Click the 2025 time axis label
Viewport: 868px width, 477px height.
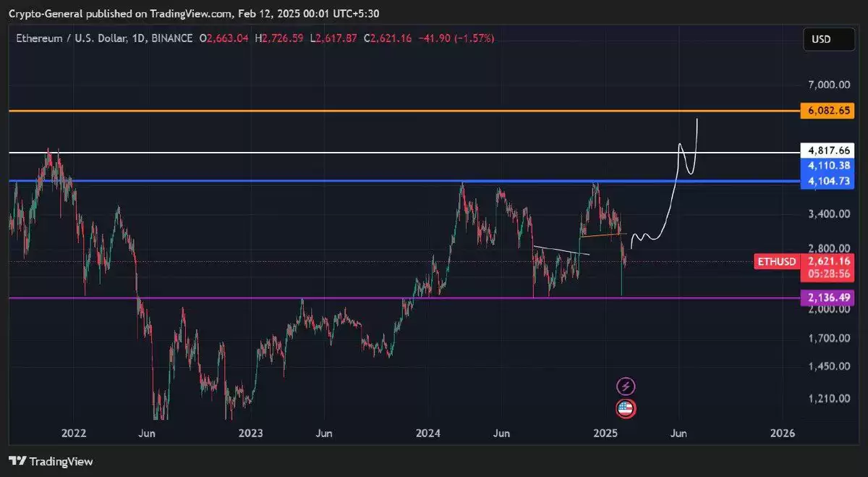(x=605, y=433)
